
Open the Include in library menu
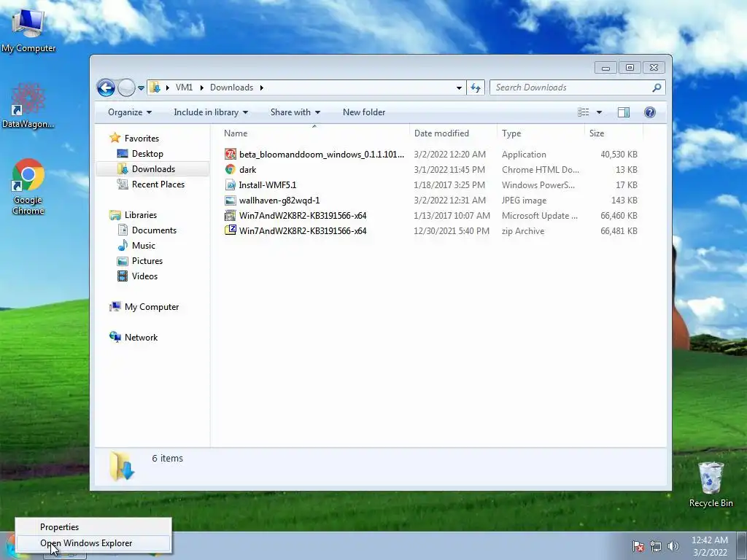[x=211, y=112]
